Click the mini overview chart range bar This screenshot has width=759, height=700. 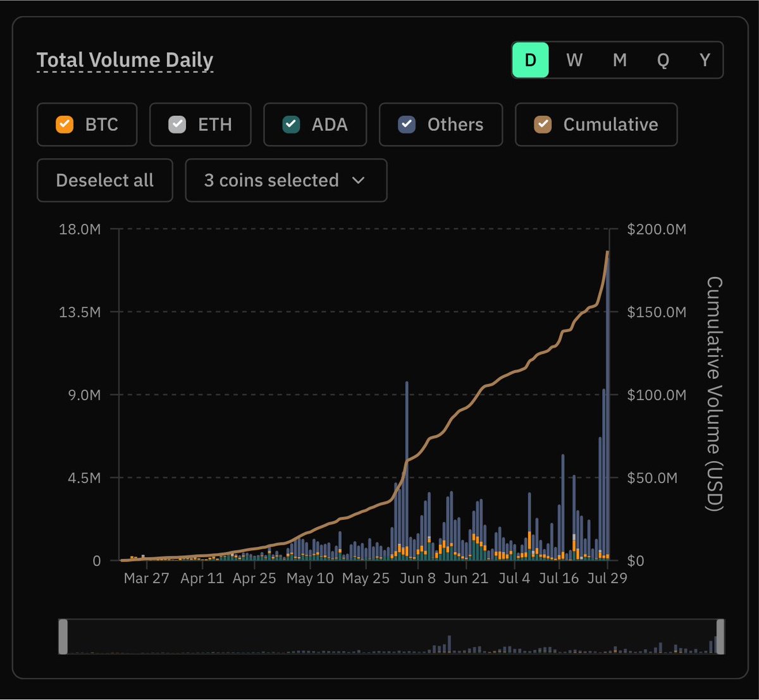click(x=392, y=637)
